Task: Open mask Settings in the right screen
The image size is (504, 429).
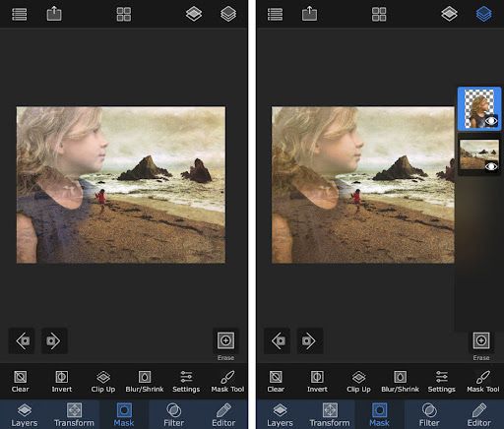Action: tap(441, 381)
